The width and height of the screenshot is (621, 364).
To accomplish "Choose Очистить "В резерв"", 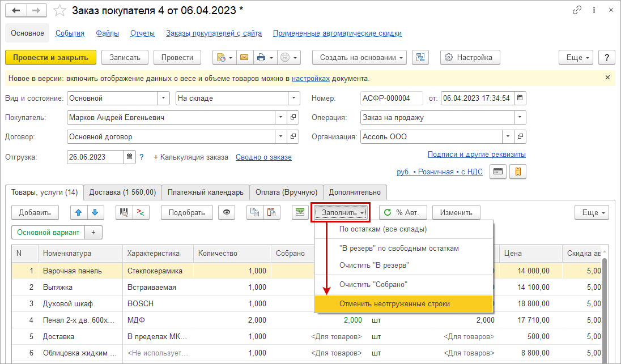I will [x=403, y=265].
